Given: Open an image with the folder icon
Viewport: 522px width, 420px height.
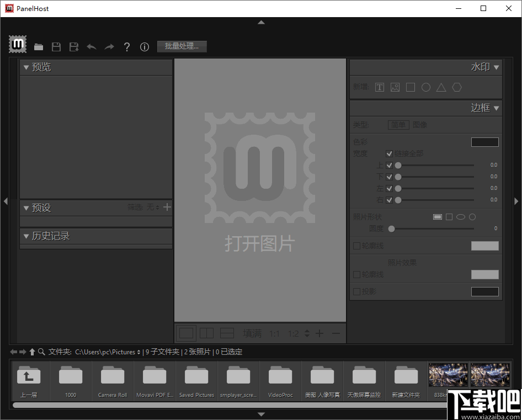Looking at the screenshot, I should (x=39, y=46).
